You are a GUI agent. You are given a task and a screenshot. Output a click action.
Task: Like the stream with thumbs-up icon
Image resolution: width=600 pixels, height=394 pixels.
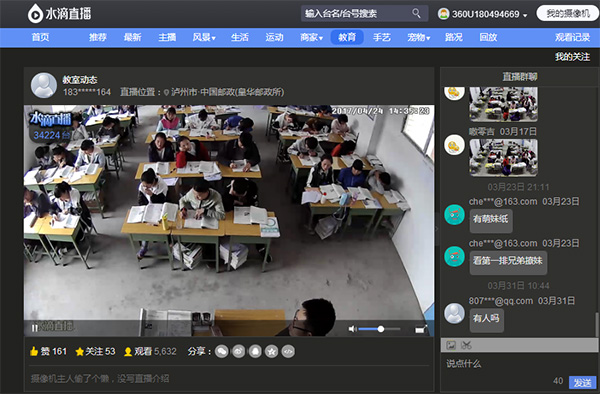(34, 352)
